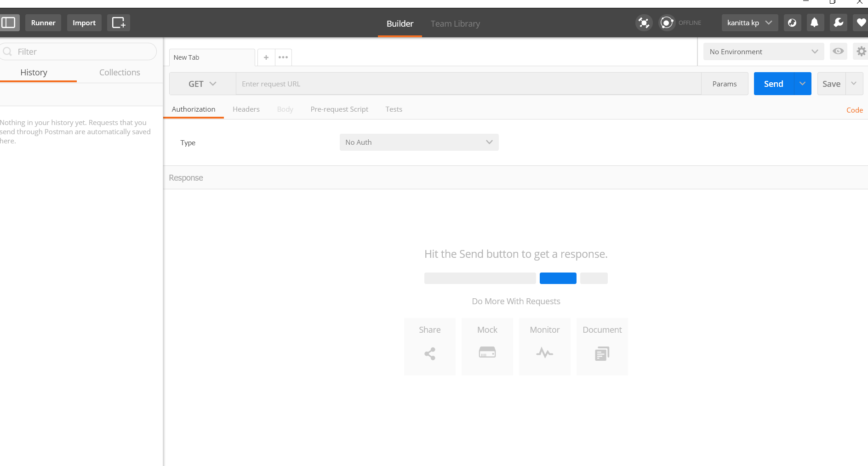Open the Tests request tab
The image size is (868, 466).
pos(394,109)
